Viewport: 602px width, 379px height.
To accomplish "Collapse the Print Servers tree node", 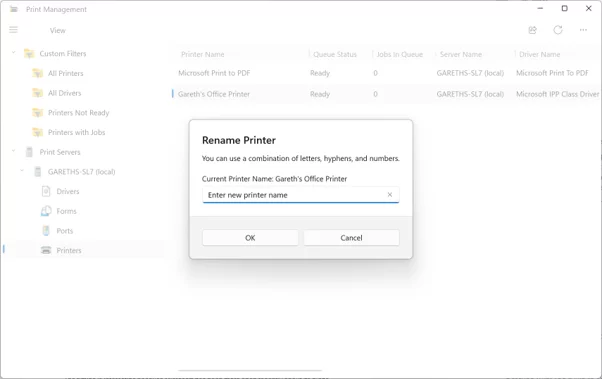I will (13, 151).
